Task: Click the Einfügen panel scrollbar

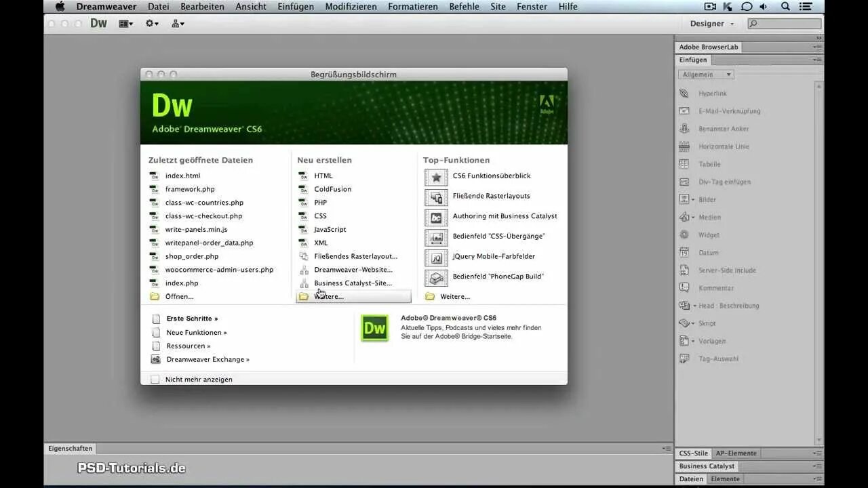Action: tap(819, 262)
